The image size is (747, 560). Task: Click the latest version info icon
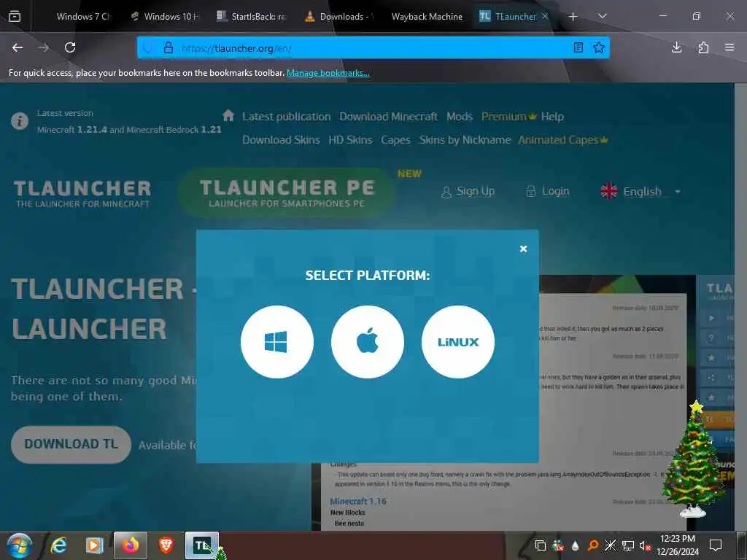(x=20, y=121)
